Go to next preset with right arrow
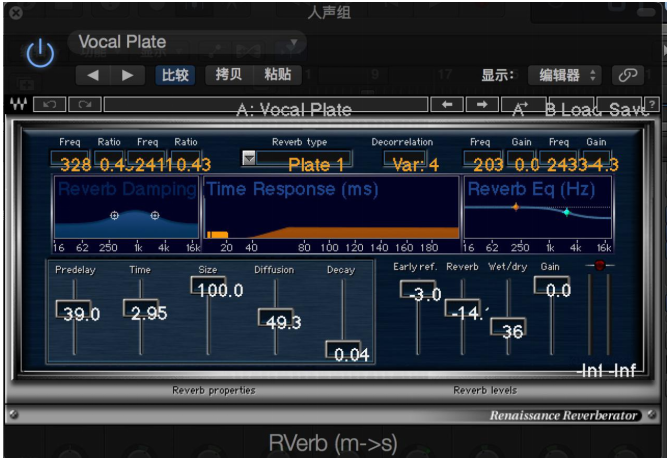670x460 pixels. pos(127,75)
